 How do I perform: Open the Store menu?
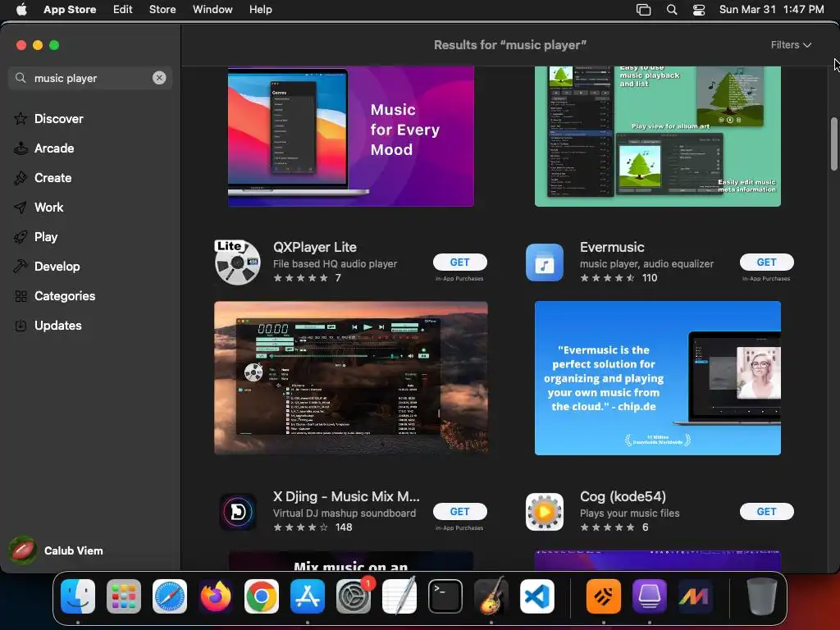[162, 10]
